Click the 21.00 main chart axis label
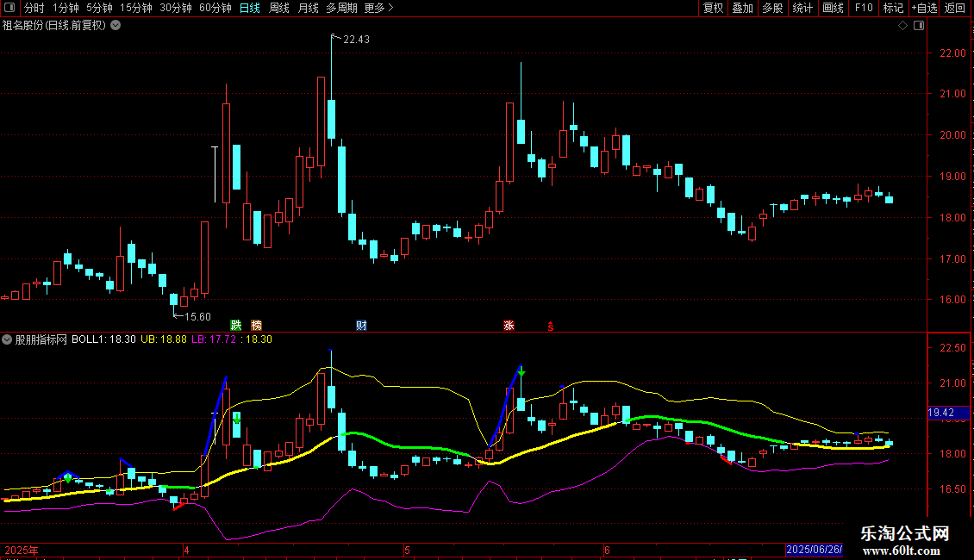Screen dimensions: 974x560 click(952, 94)
